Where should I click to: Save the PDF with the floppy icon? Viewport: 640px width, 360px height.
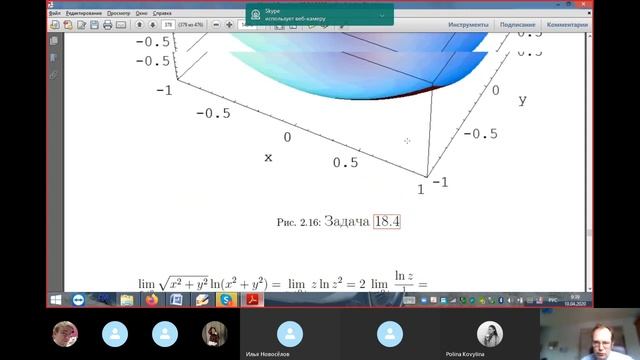tap(94, 25)
